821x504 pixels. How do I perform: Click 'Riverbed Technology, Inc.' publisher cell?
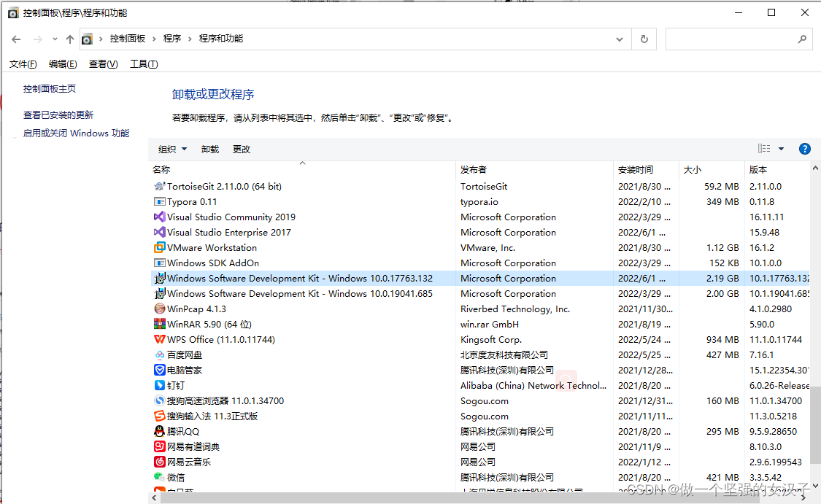515,309
